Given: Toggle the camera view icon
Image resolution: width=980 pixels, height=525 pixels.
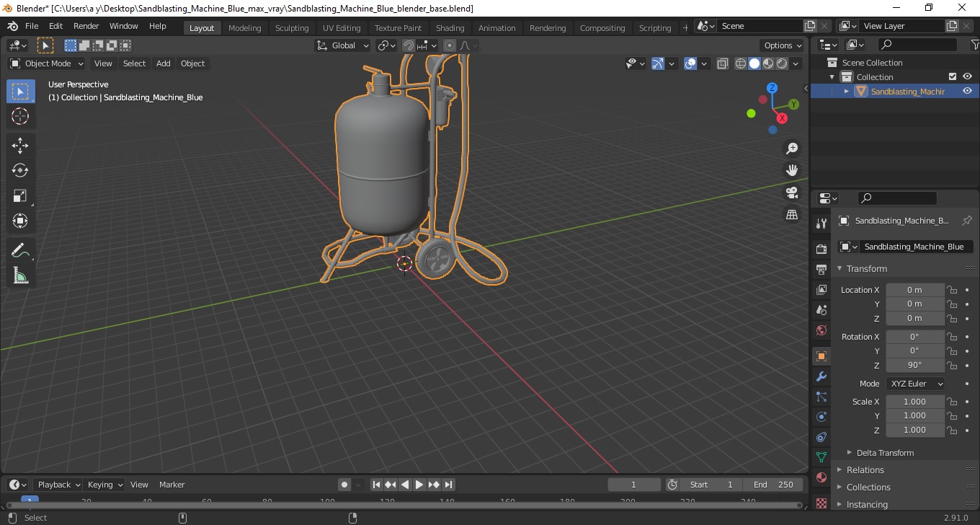Looking at the screenshot, I should pos(792,193).
